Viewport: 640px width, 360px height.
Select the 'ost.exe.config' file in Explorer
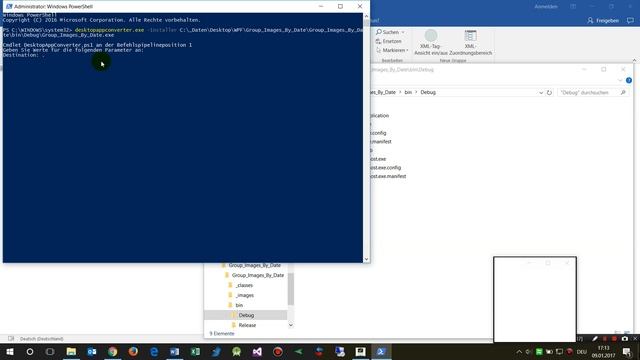tap(386, 168)
